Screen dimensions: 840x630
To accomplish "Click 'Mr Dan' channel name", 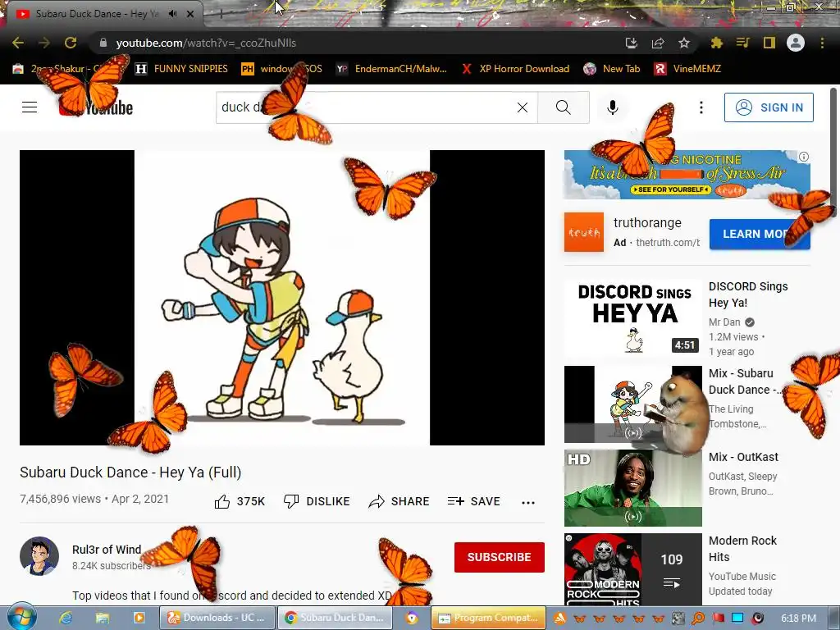I will pyautogui.click(x=724, y=322).
